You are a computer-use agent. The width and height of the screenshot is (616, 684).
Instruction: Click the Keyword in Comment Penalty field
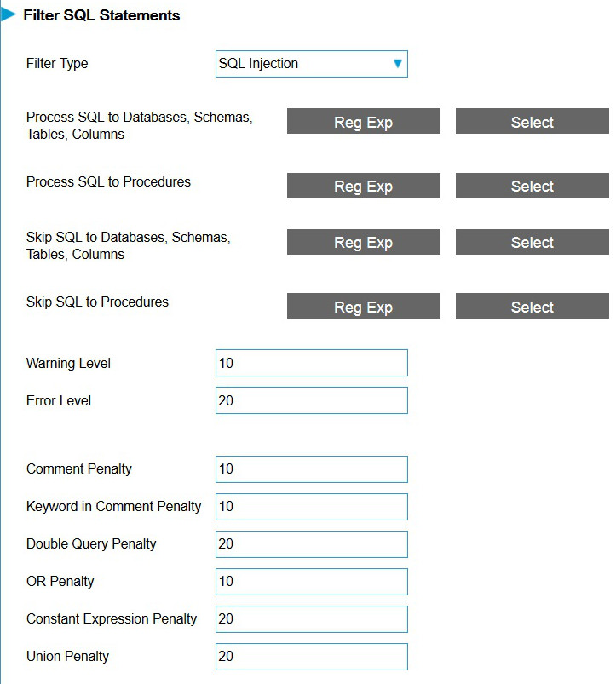click(311, 507)
